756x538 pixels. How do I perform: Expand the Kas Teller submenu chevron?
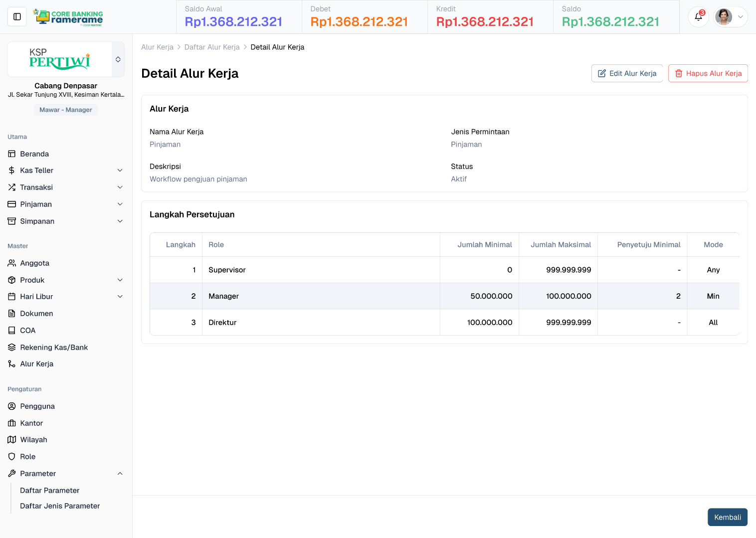(120, 171)
